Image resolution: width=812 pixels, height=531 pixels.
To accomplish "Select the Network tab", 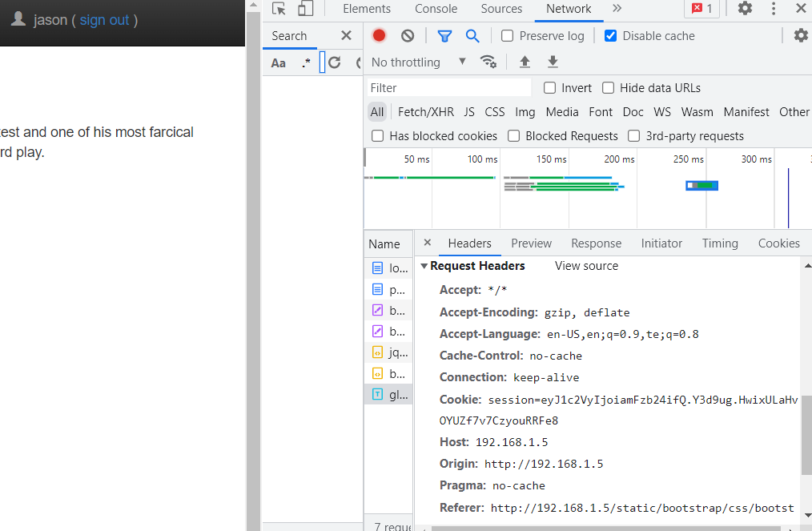I will pos(569,9).
